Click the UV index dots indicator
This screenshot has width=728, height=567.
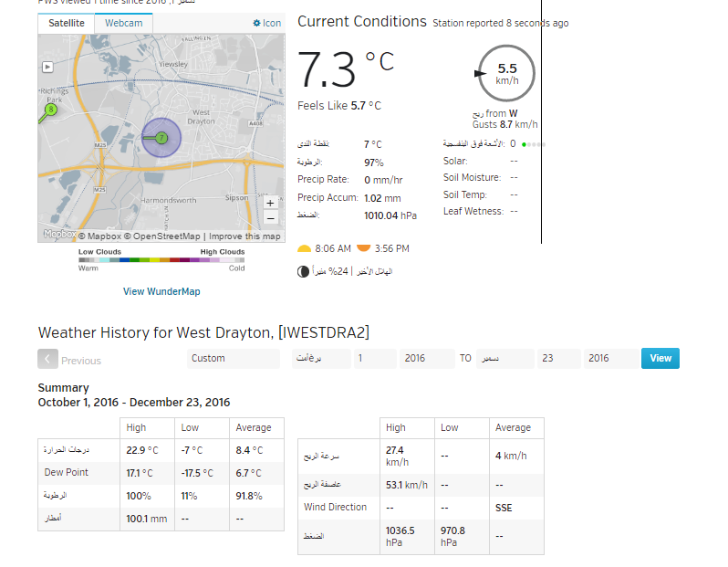point(533,144)
